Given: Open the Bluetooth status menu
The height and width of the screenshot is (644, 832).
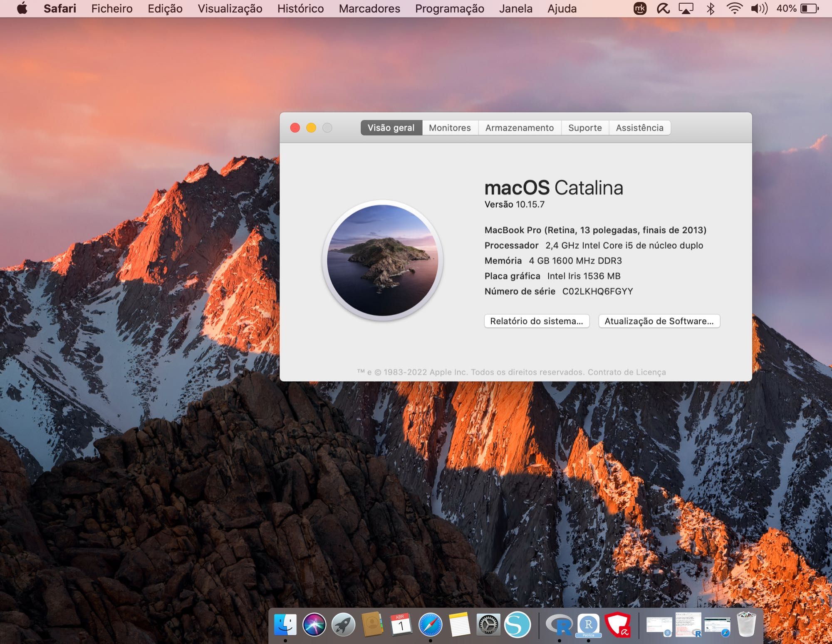Looking at the screenshot, I should [x=711, y=8].
